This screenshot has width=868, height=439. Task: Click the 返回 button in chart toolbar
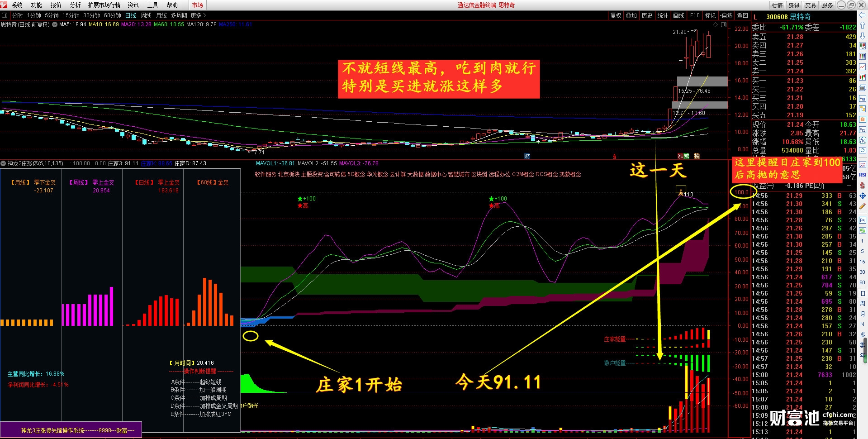click(743, 15)
